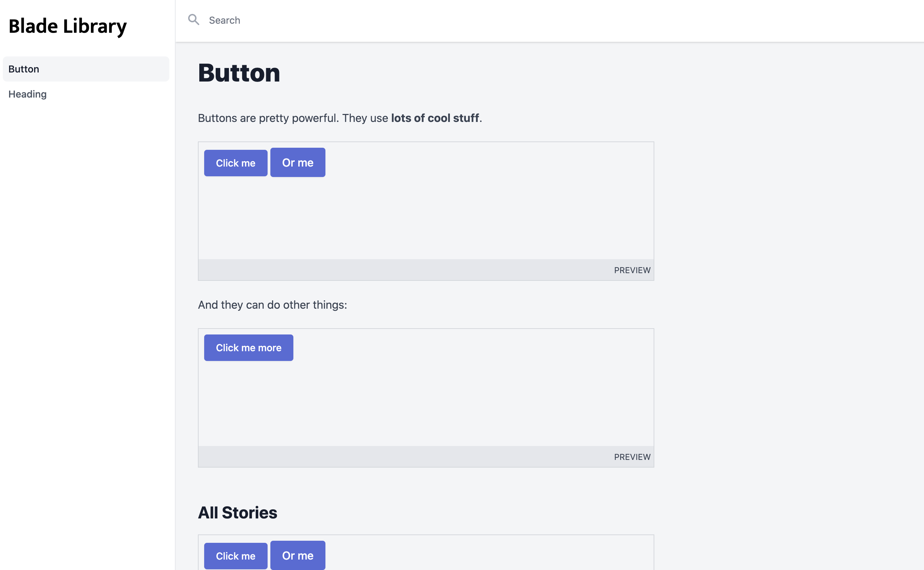This screenshot has height=570, width=924.
Task: Click the Button page heading
Action: click(239, 73)
